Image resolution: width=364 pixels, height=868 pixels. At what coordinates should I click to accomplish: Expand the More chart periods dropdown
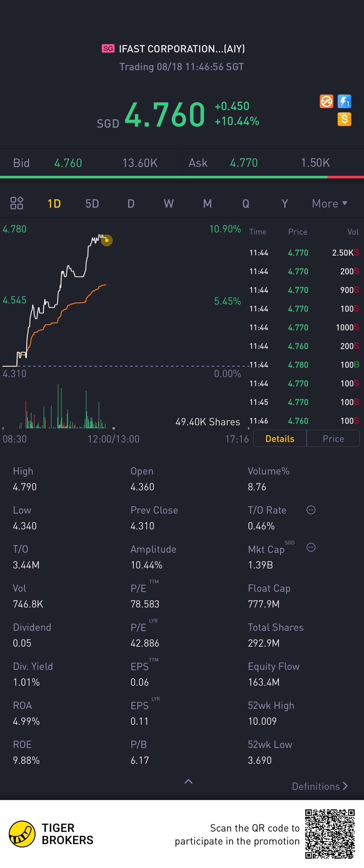[x=329, y=204]
